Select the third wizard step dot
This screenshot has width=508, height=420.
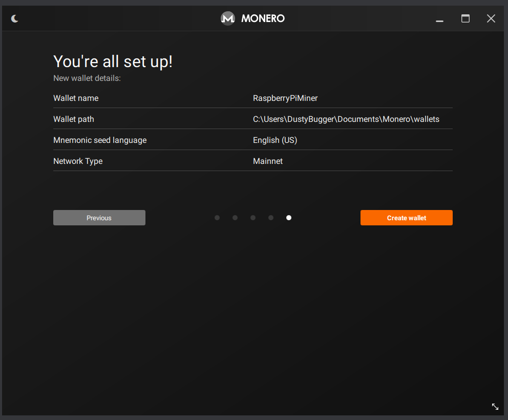click(253, 218)
